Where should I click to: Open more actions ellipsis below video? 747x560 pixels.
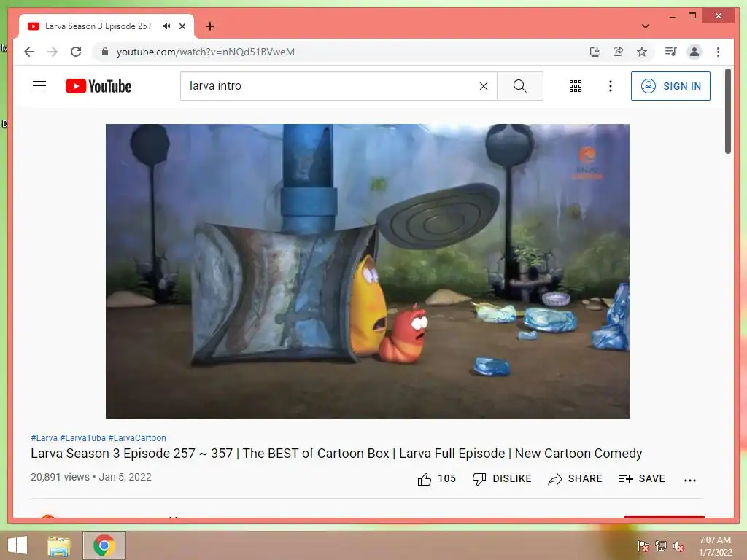click(x=690, y=480)
